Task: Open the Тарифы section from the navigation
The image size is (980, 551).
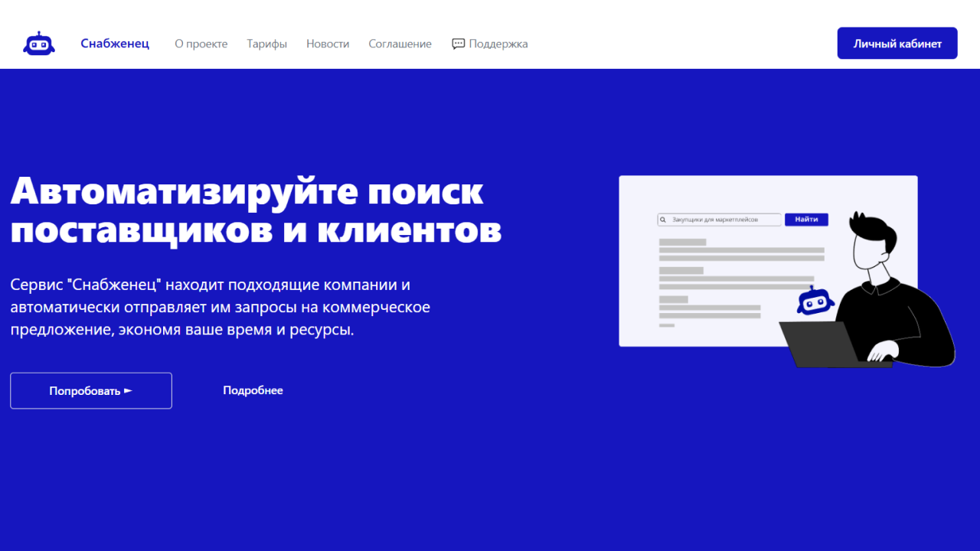Action: point(266,44)
